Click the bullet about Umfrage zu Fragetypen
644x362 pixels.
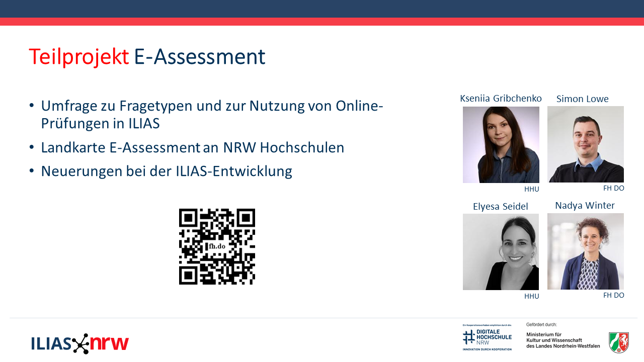[212, 115]
